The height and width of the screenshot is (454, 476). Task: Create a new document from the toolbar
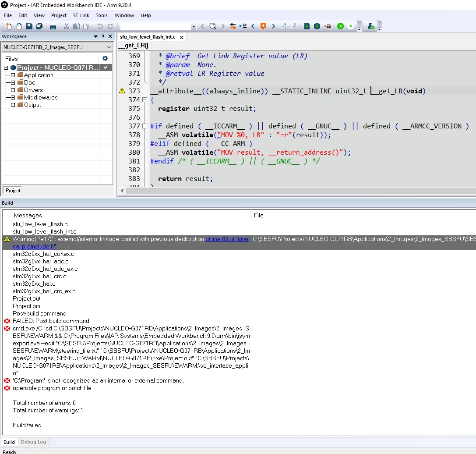click(x=9, y=26)
